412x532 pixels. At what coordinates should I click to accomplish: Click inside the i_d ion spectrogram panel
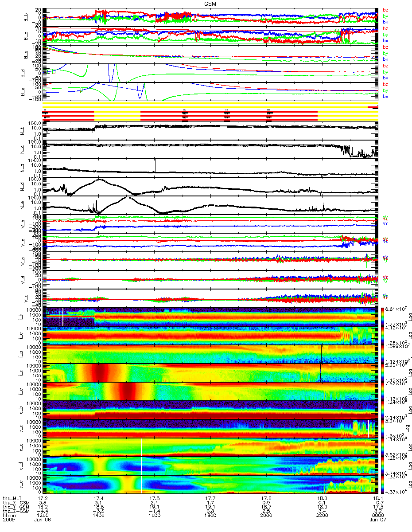coord(210,372)
